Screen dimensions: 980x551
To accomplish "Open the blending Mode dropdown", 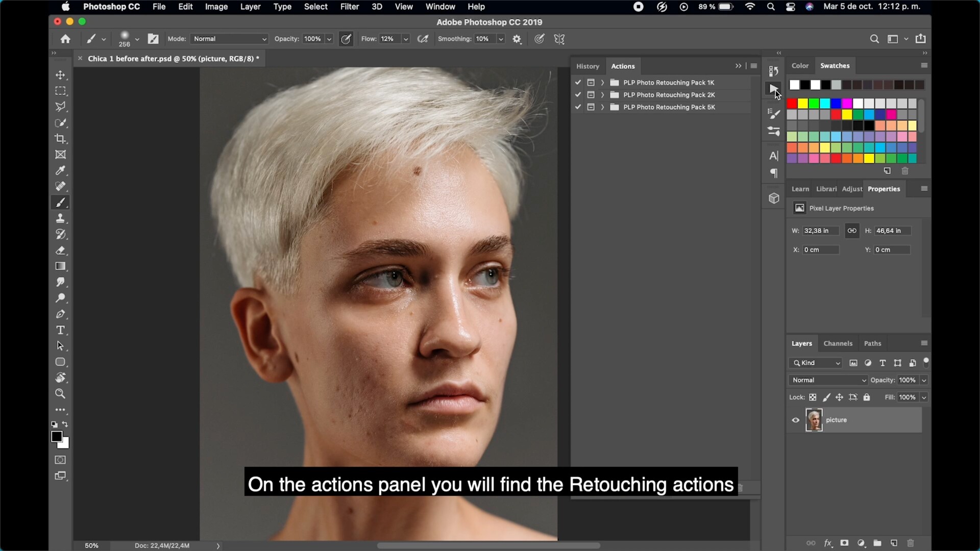I will click(x=228, y=39).
